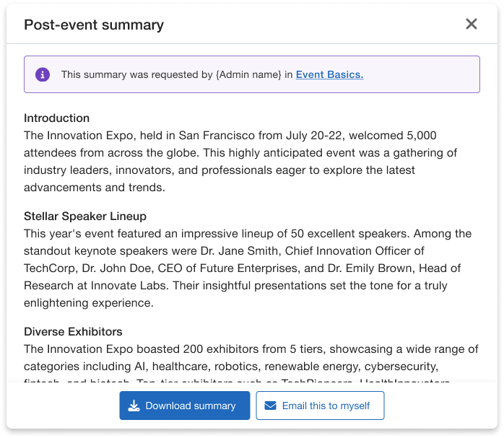Click the Post-event summary dialog title
Screen dimensions: 504x438
point(94,25)
